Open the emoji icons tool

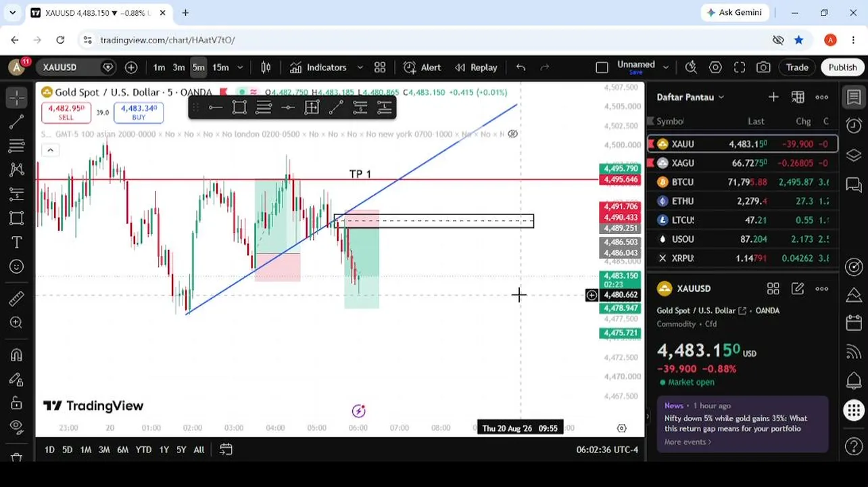click(x=17, y=266)
